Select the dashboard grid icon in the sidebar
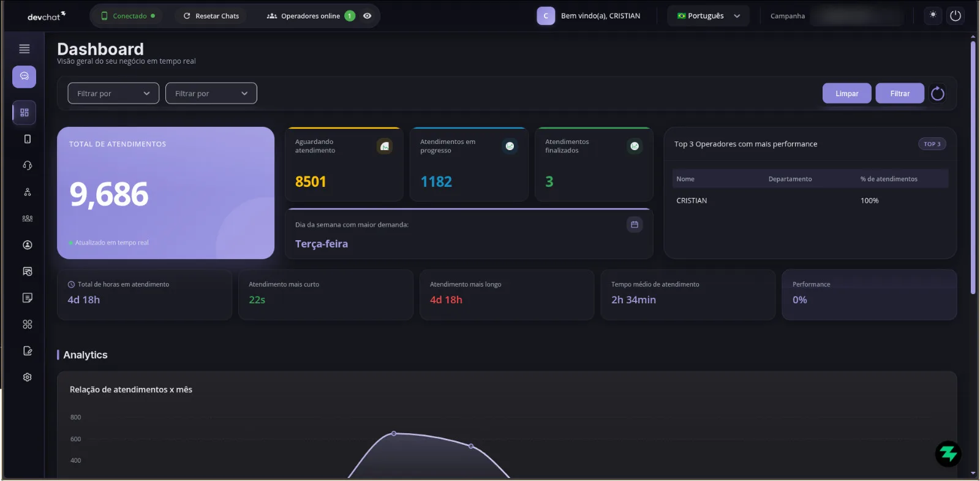Viewport: 980px width, 481px height. [24, 113]
